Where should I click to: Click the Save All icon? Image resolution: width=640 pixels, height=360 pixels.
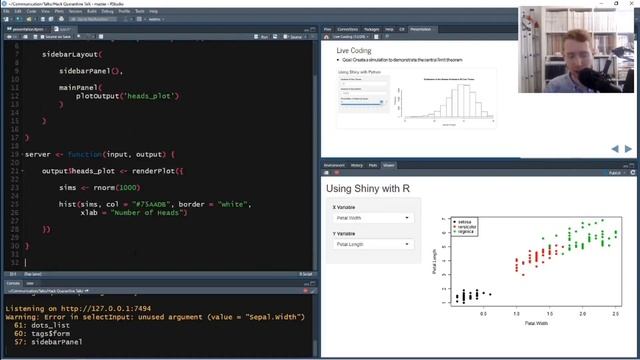point(51,19)
